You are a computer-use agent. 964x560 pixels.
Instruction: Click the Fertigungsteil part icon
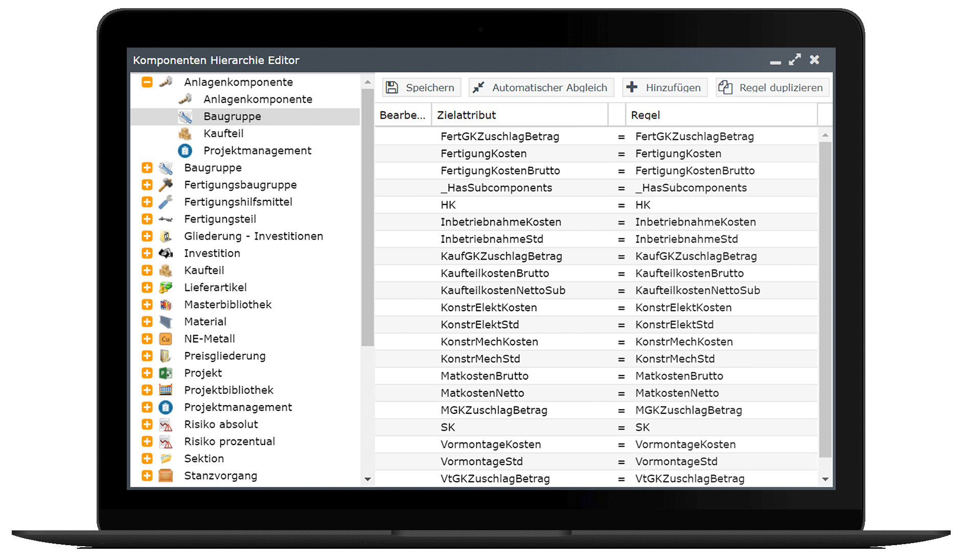[x=166, y=219]
